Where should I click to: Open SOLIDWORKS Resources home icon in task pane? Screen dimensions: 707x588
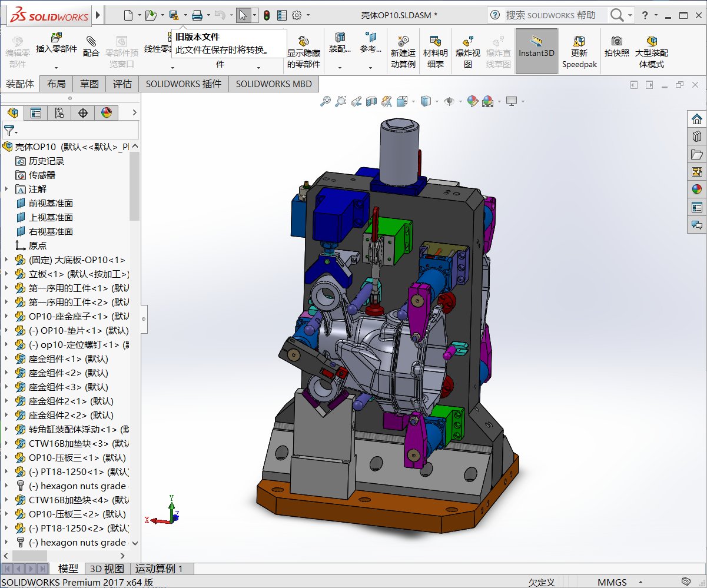tap(697, 119)
